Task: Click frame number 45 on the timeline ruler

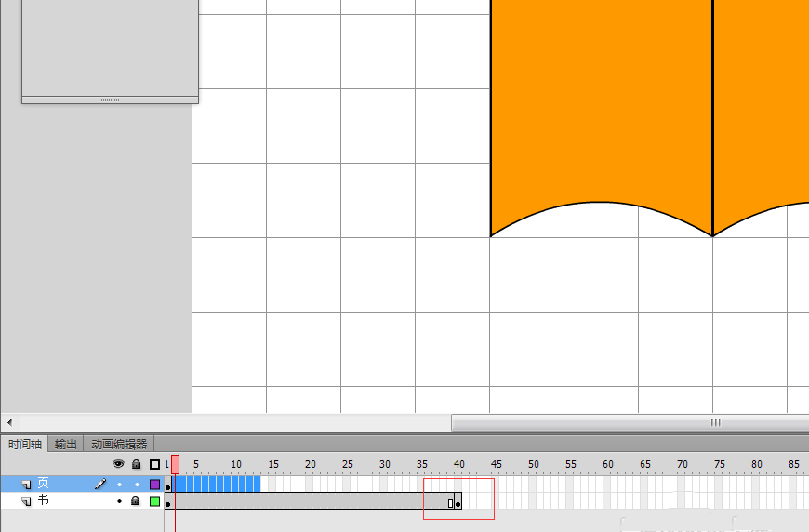Action: click(496, 464)
